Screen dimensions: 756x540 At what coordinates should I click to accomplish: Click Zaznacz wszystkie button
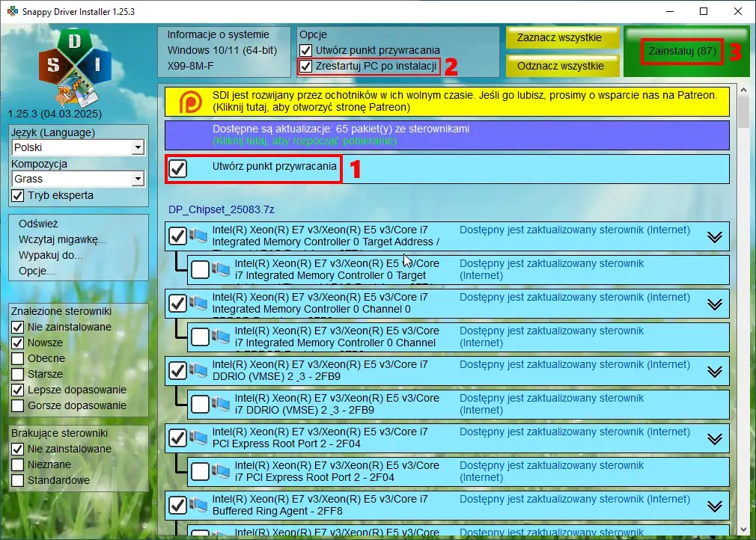561,37
